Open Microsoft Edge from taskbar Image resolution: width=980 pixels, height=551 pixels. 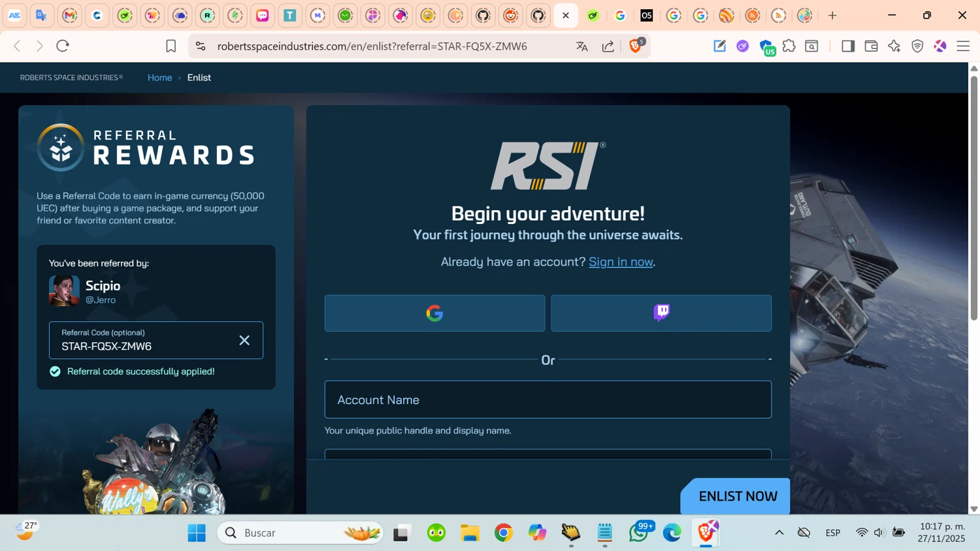click(x=672, y=533)
